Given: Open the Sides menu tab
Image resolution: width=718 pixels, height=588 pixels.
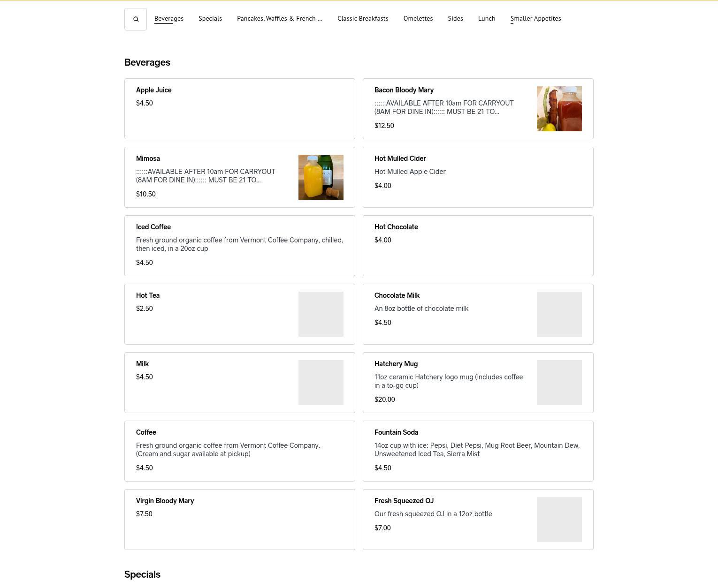Looking at the screenshot, I should 455,19.
